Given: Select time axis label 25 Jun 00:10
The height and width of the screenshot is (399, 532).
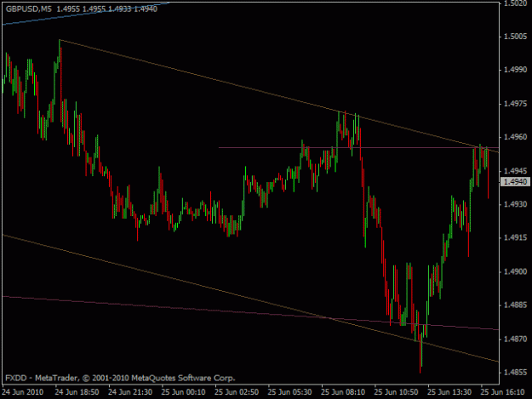Looking at the screenshot, I should [184, 392].
